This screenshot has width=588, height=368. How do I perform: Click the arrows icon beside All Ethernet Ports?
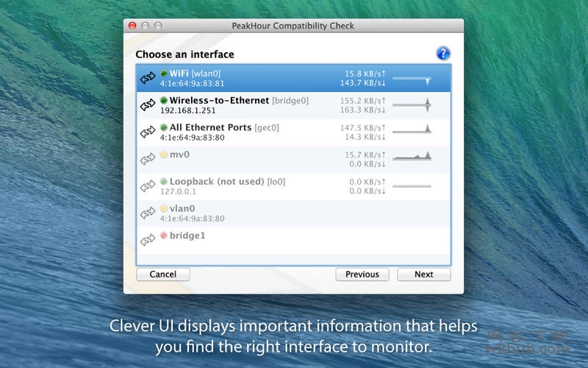tap(148, 132)
